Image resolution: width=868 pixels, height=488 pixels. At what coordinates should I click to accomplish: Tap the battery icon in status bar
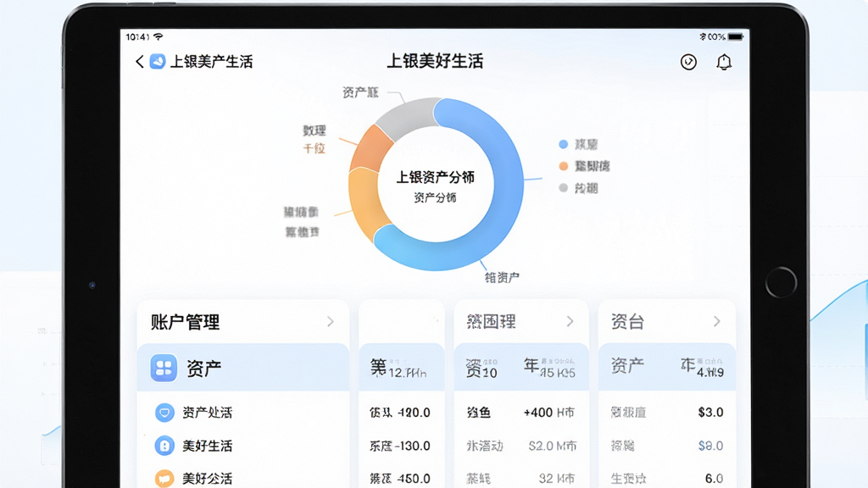735,37
